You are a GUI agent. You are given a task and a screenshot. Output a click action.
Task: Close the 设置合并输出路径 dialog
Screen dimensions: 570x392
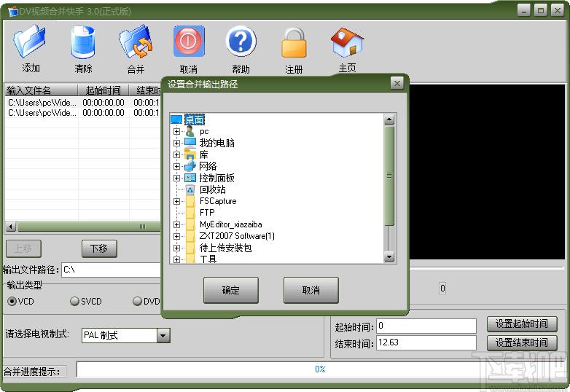coord(397,84)
